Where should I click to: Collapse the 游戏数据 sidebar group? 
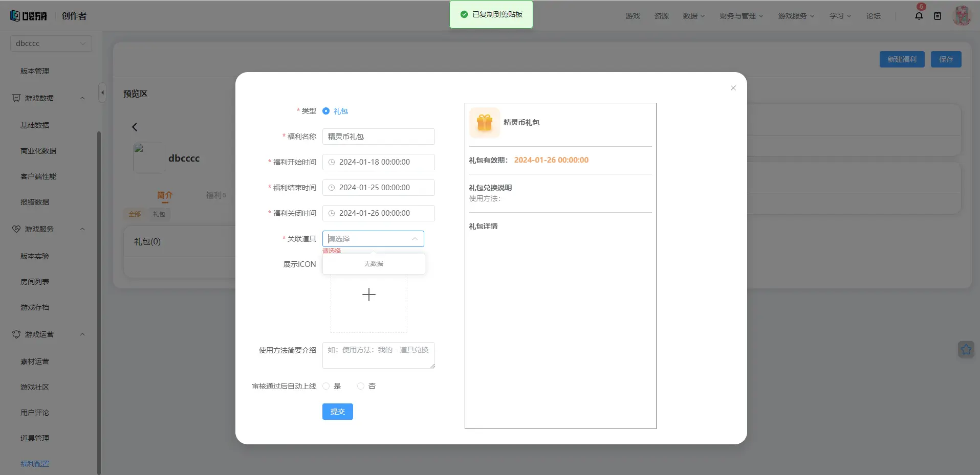pos(82,98)
